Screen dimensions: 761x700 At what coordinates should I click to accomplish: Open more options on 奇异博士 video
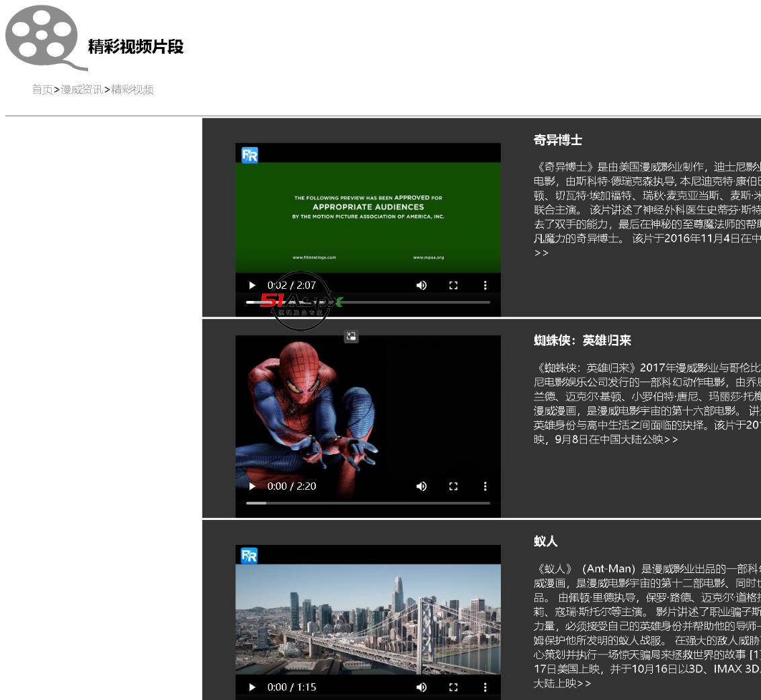coord(485,286)
